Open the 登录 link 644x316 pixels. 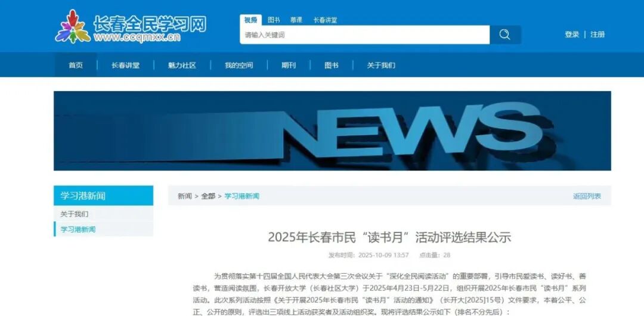(572, 35)
